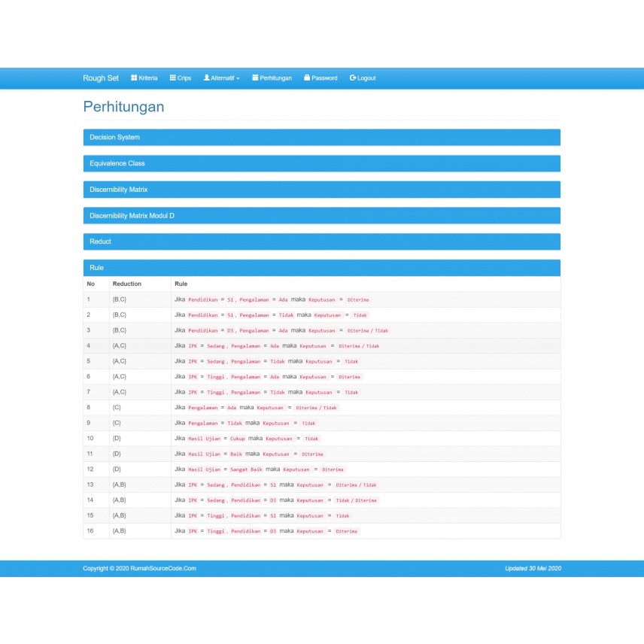
Task: Expand the Equivalence Class panel
Action: (321, 163)
